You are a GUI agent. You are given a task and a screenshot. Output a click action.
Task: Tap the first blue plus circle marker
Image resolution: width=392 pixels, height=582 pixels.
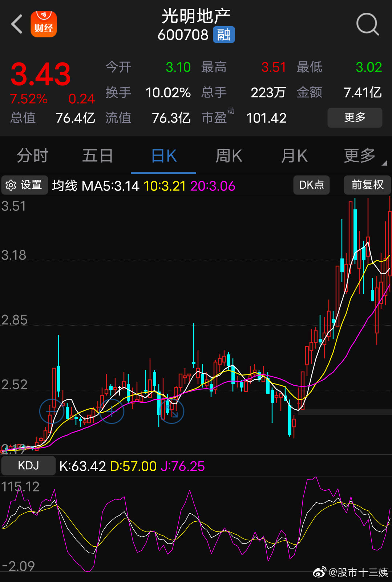pos(52,411)
